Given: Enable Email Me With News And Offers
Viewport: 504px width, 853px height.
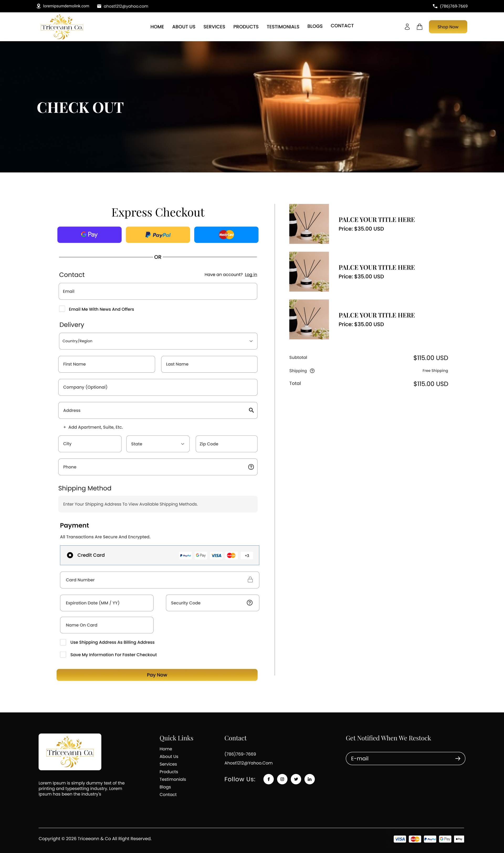Looking at the screenshot, I should coord(62,309).
